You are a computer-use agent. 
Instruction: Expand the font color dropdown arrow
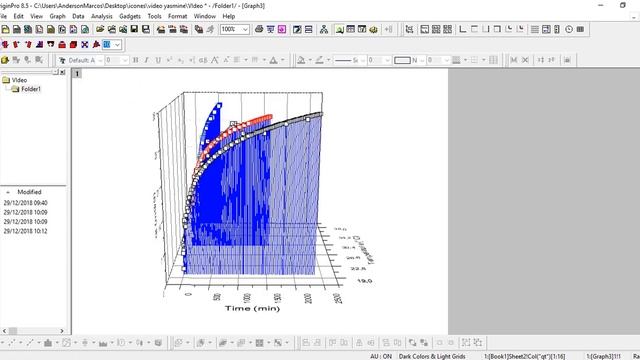[x=282, y=60]
